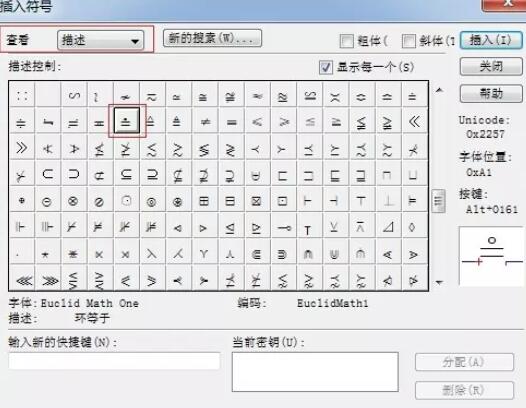Image resolution: width=526 pixels, height=408 pixels.
Task: Choose the left normal-subgroup triangle (⊲)
Action: click(178, 226)
